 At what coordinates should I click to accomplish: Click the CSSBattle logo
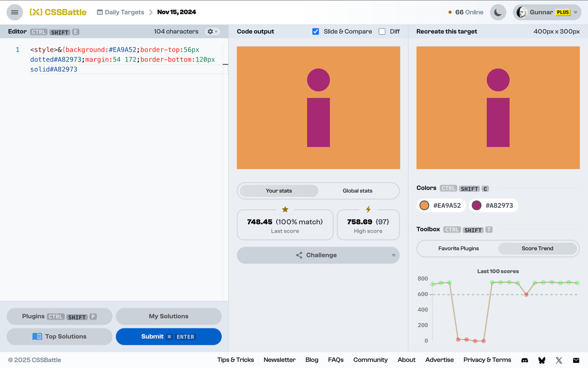pyautogui.click(x=58, y=12)
